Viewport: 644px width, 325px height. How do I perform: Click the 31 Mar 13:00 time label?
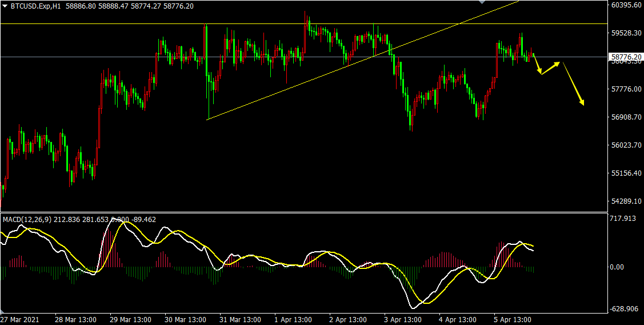click(x=240, y=320)
